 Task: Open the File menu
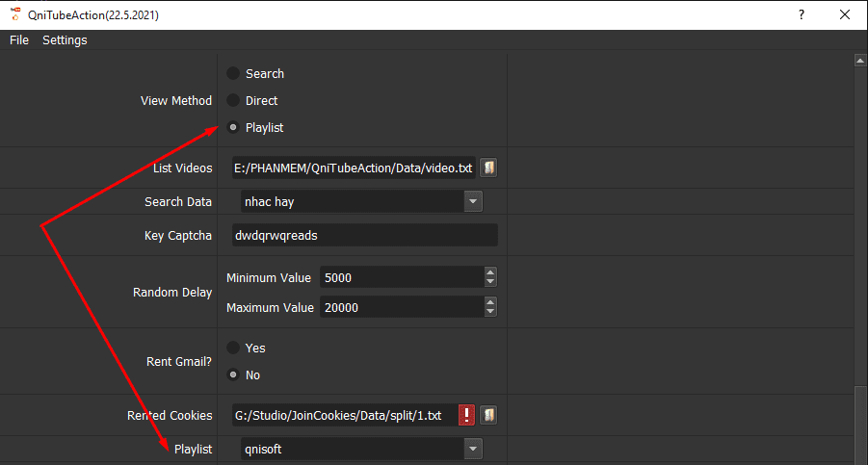pyautogui.click(x=19, y=39)
